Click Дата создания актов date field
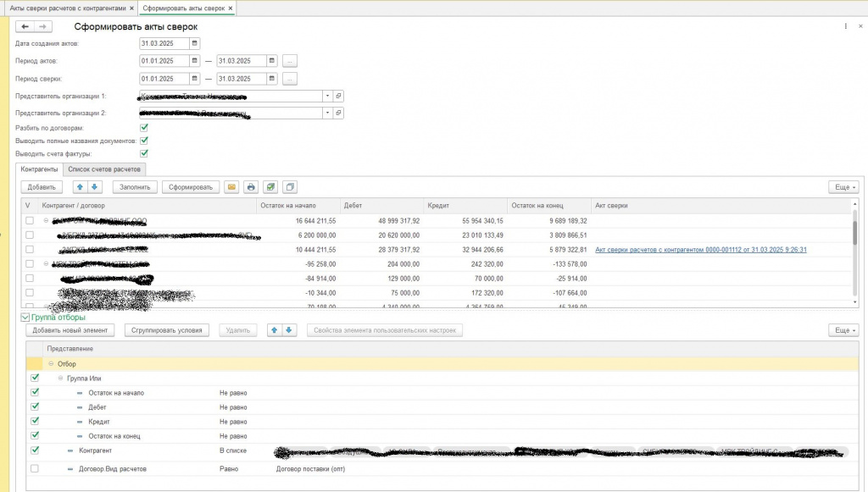Viewport: 868px width, 492px height. (x=164, y=43)
